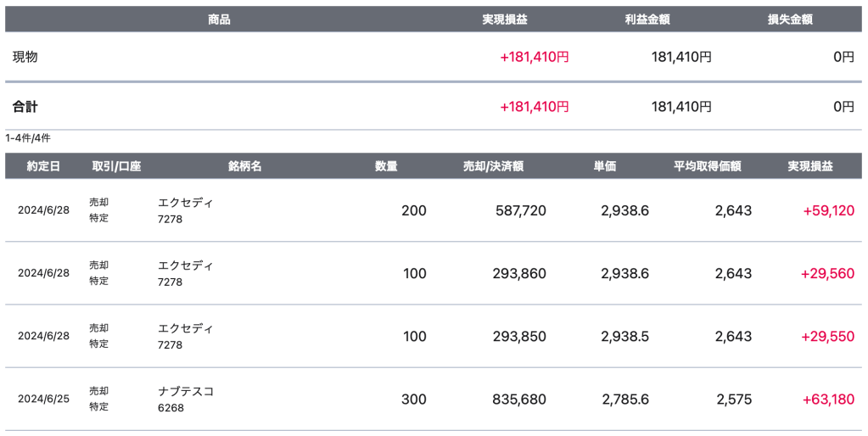Click the 損失金額 column header
The width and height of the screenshot is (868, 436).
pos(789,20)
